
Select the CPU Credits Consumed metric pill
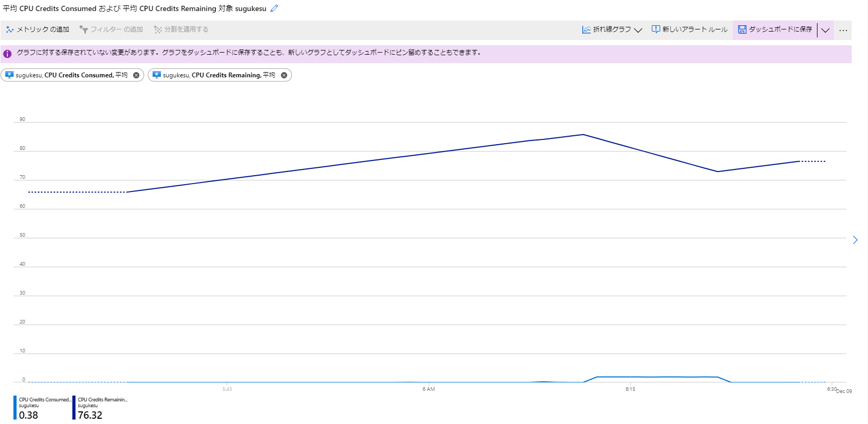click(x=71, y=75)
